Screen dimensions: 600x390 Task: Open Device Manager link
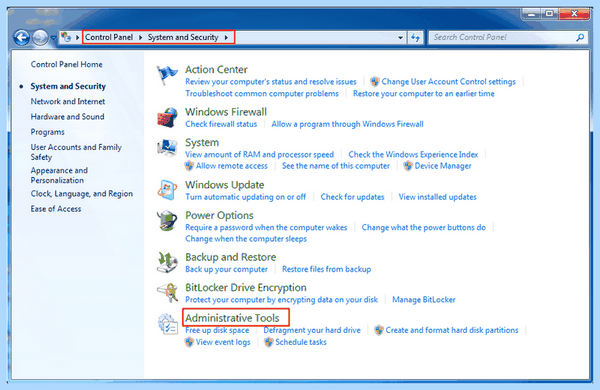(x=443, y=166)
